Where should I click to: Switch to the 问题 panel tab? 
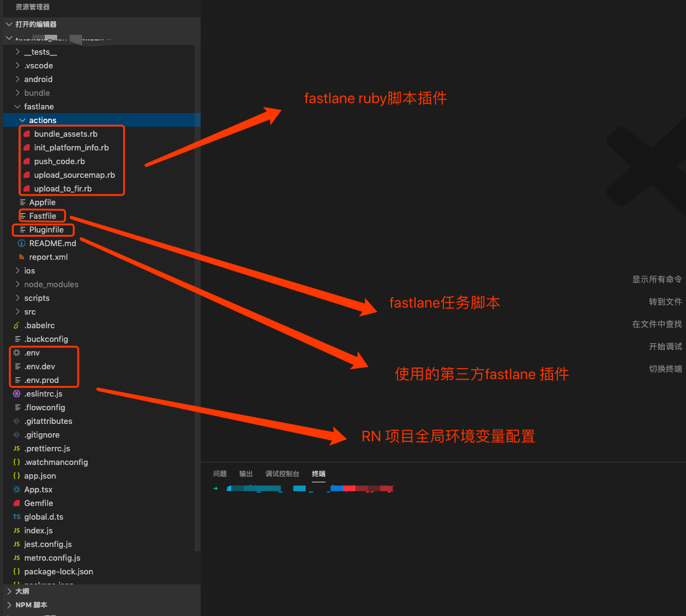pyautogui.click(x=219, y=474)
